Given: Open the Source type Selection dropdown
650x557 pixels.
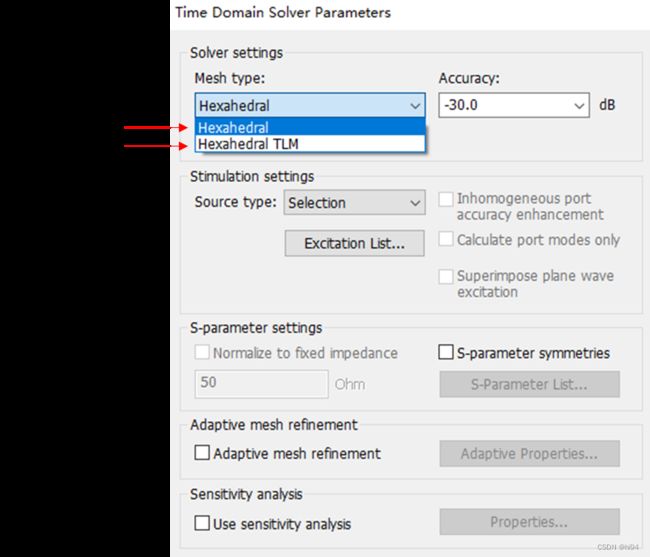Looking at the screenshot, I should [x=354, y=202].
